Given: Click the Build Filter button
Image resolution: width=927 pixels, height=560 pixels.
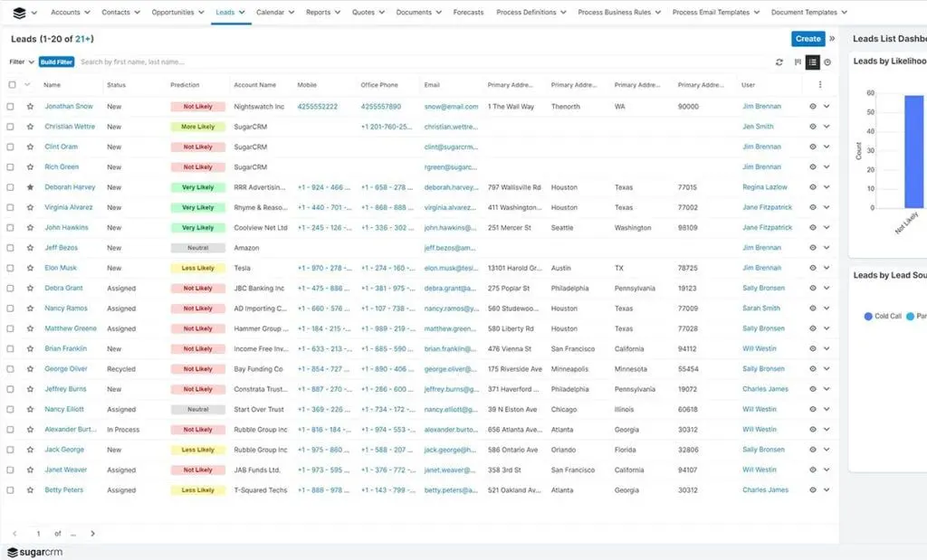Looking at the screenshot, I should point(57,62).
